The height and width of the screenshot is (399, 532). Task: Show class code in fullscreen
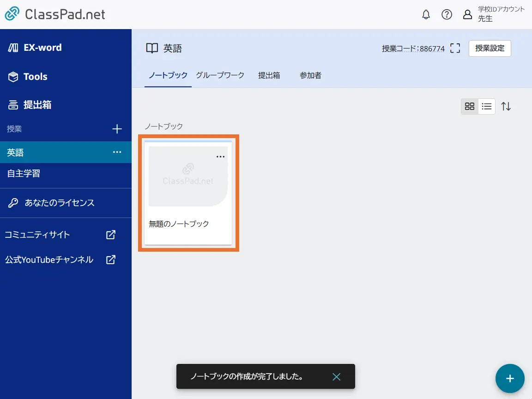click(x=455, y=48)
